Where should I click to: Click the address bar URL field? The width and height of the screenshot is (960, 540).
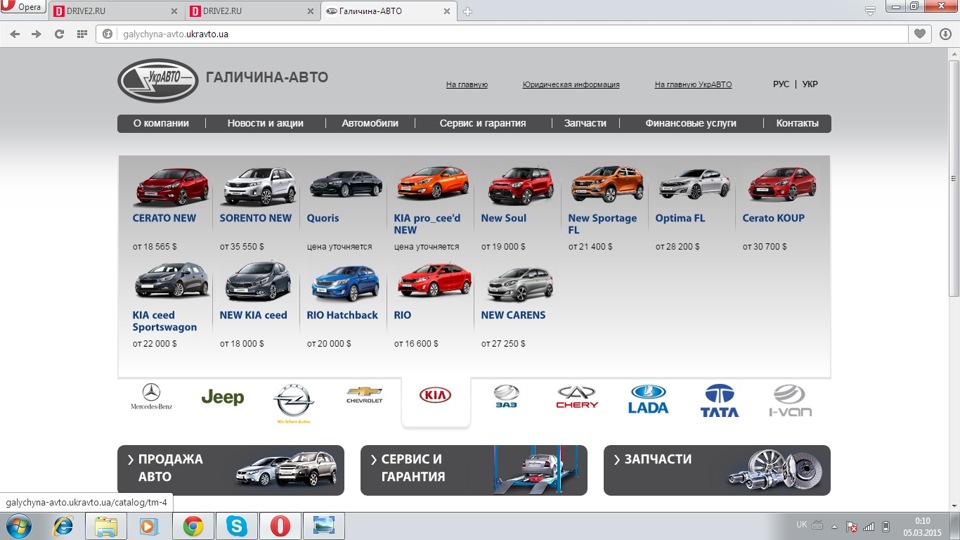[501, 34]
